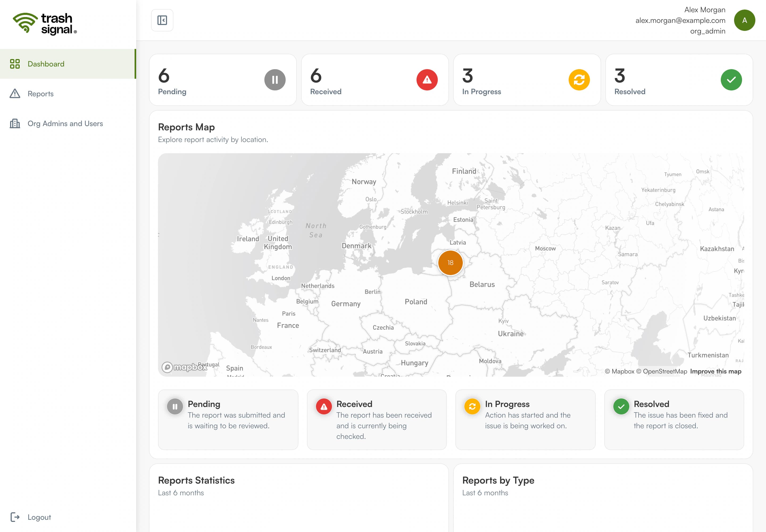
Task: Click the Trash Signal logo
Action: [x=45, y=24]
